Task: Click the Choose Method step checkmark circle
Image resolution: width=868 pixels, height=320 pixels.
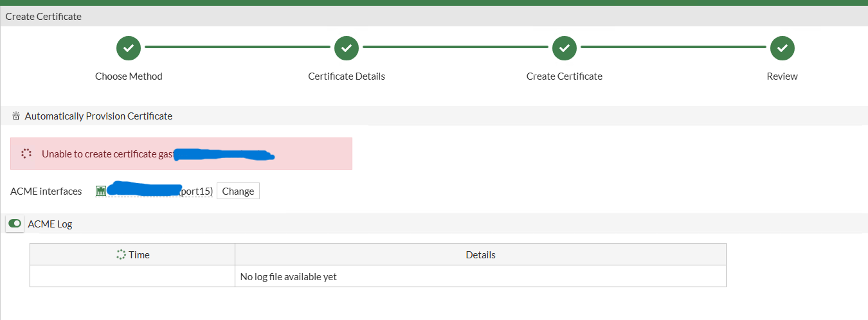Action: coord(129,48)
